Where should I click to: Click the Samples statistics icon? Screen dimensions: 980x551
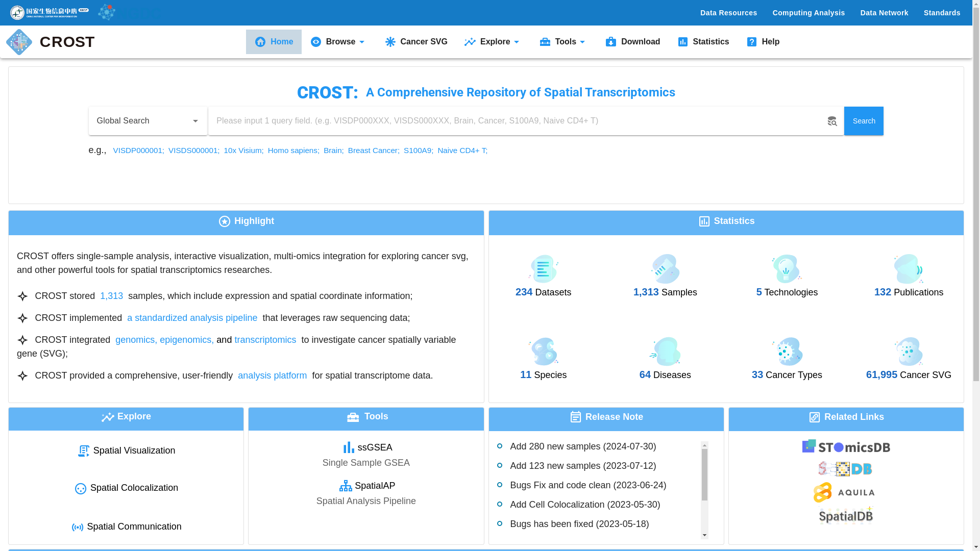click(x=665, y=269)
